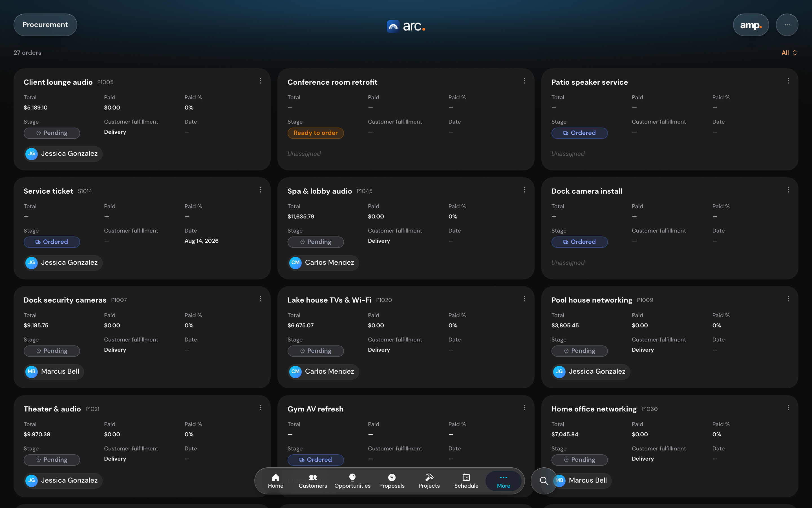Click the Aug 14, 2026 date on Service ticket
812x508 pixels.
click(x=201, y=241)
